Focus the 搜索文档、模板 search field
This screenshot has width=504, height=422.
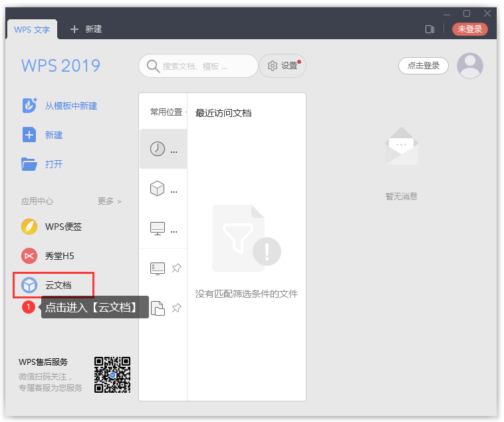click(x=198, y=66)
